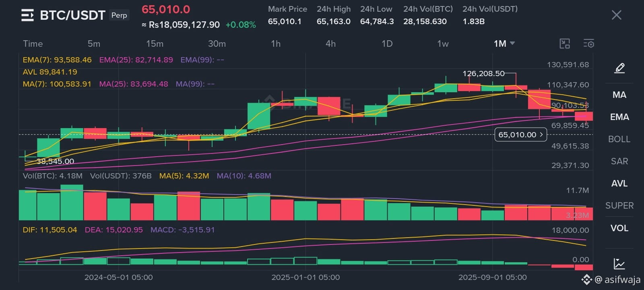The width and height of the screenshot is (644, 290).
Task: Toggle the SAR indicator
Action: pyautogui.click(x=619, y=161)
